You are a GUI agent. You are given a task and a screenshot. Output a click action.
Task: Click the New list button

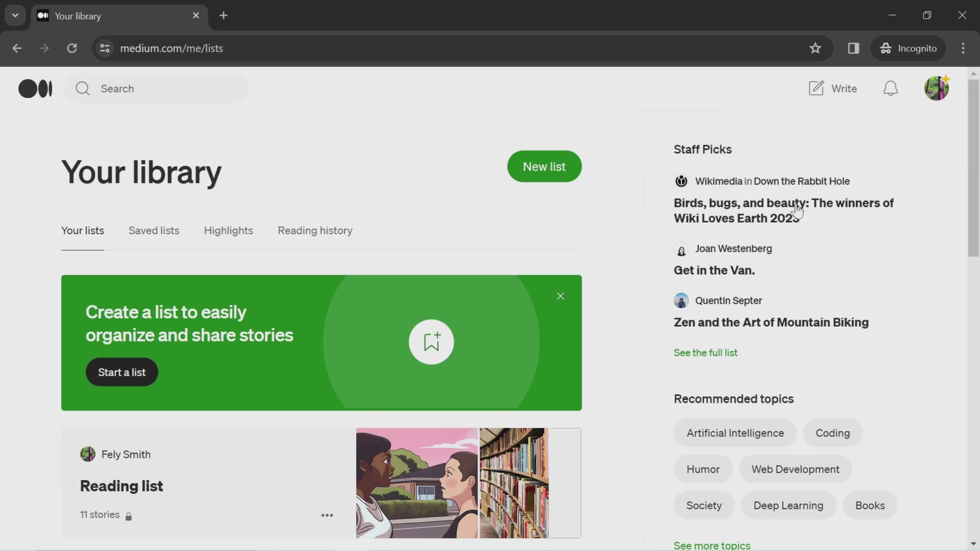(x=544, y=166)
